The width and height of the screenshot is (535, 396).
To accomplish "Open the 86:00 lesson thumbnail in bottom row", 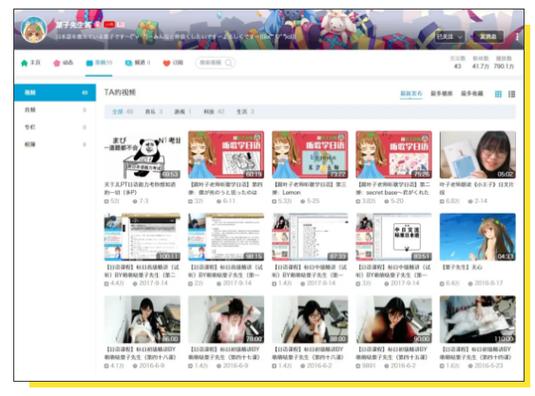I will [142, 320].
